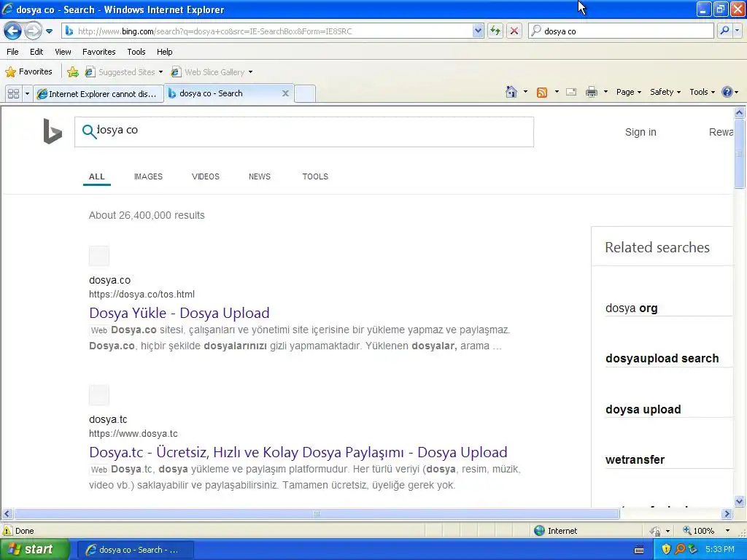Viewport: 747px width, 560px height.
Task: Click the horizontal scrollbar right arrow
Action: (x=727, y=514)
